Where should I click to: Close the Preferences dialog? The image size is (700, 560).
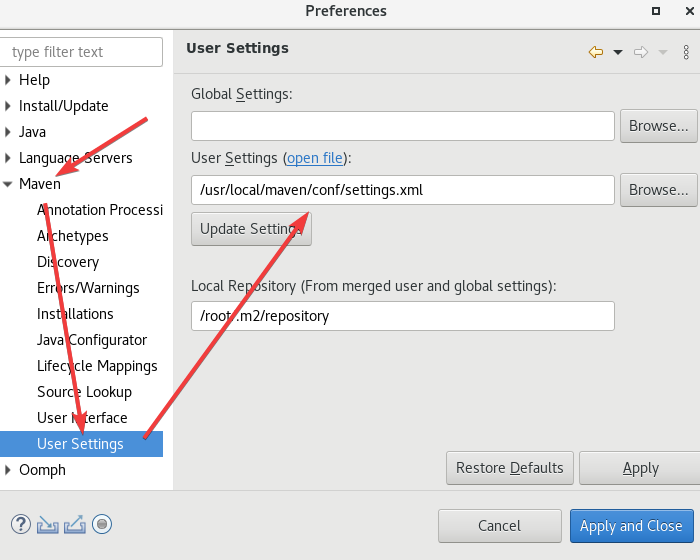(690, 11)
